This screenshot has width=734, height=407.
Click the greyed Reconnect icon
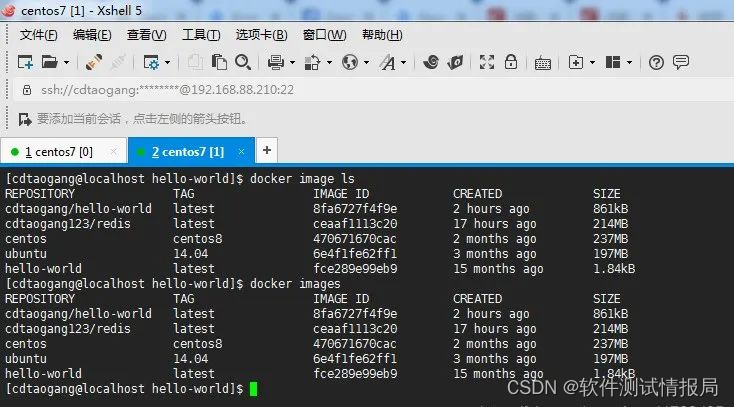pos(117,62)
